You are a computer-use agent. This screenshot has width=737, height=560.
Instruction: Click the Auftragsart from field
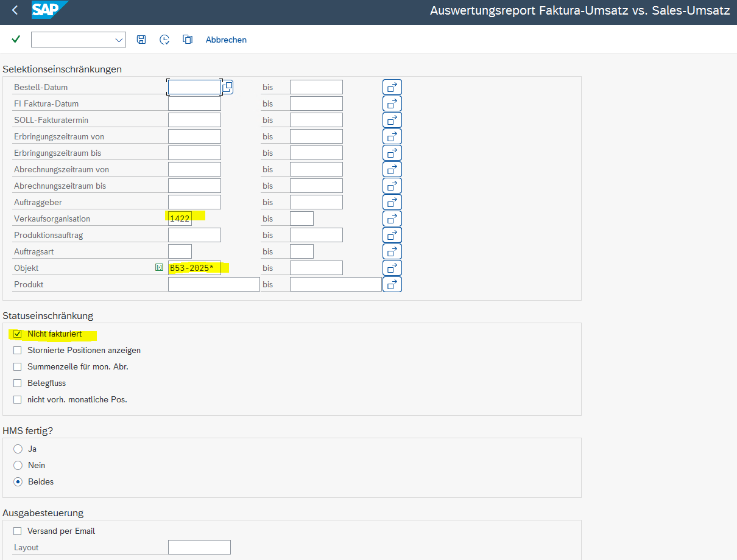180,251
